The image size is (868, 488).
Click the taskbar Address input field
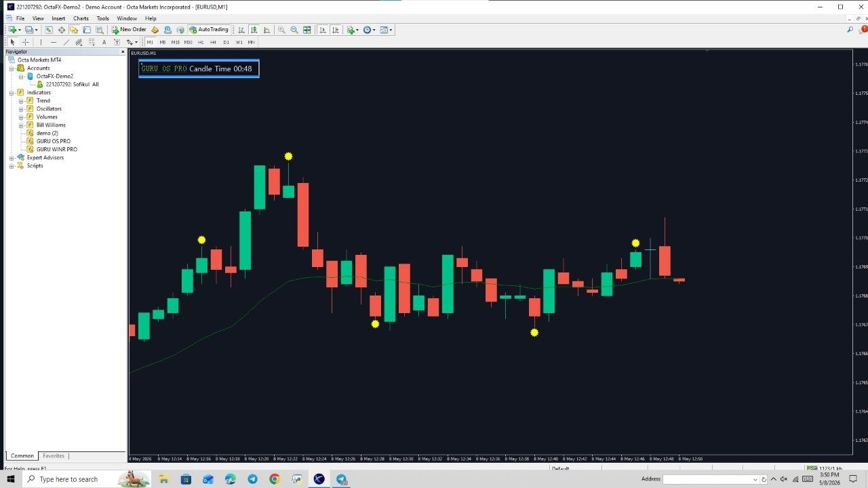[x=711, y=479]
